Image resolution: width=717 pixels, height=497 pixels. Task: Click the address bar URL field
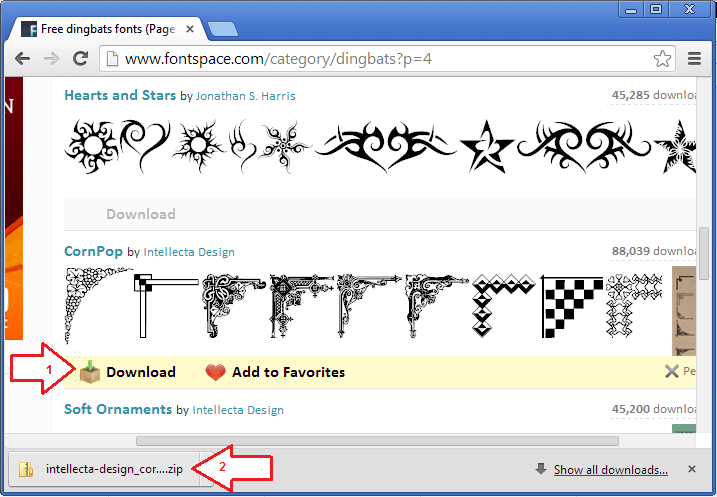point(380,59)
